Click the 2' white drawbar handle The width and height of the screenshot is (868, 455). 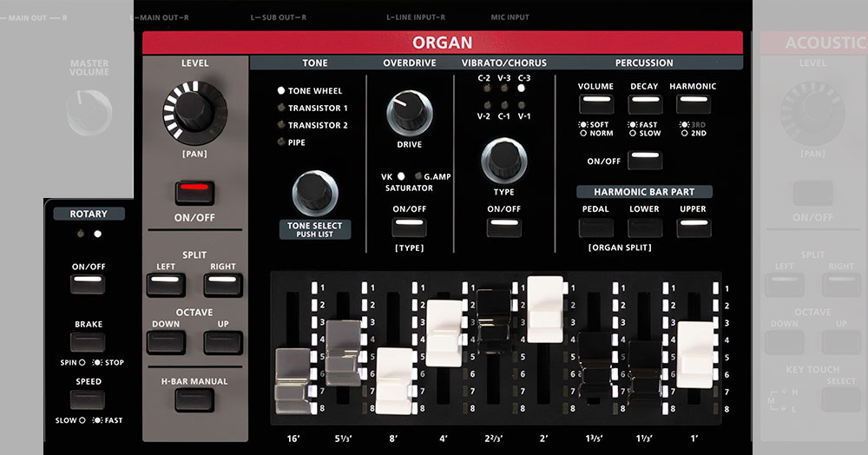point(545,309)
